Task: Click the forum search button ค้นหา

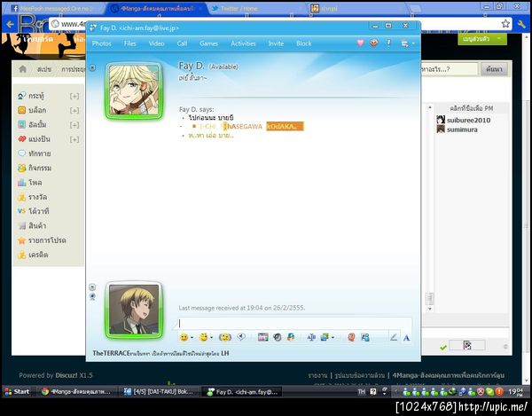Action: [x=494, y=69]
